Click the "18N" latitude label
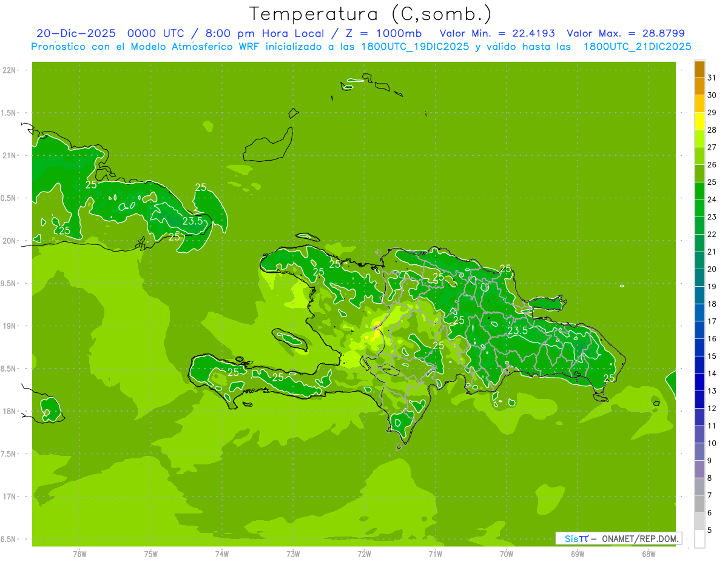Screen dimensions: 728x562 (10, 411)
